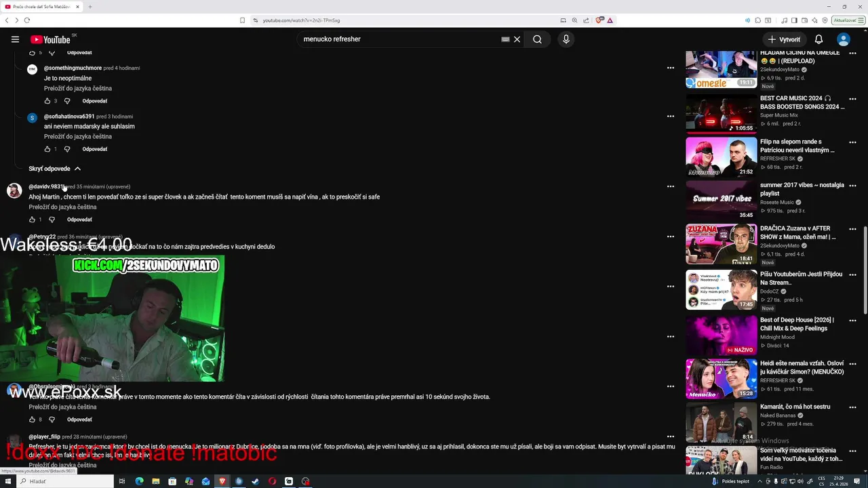This screenshot has width=868, height=488.
Task: Open the Windows Start menu
Action: point(7,481)
